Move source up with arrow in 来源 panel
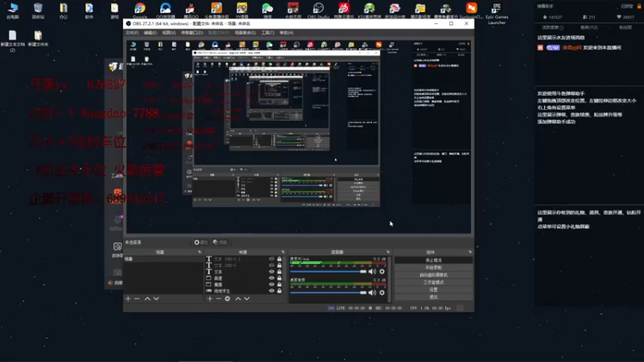The image size is (644, 362). point(237,298)
